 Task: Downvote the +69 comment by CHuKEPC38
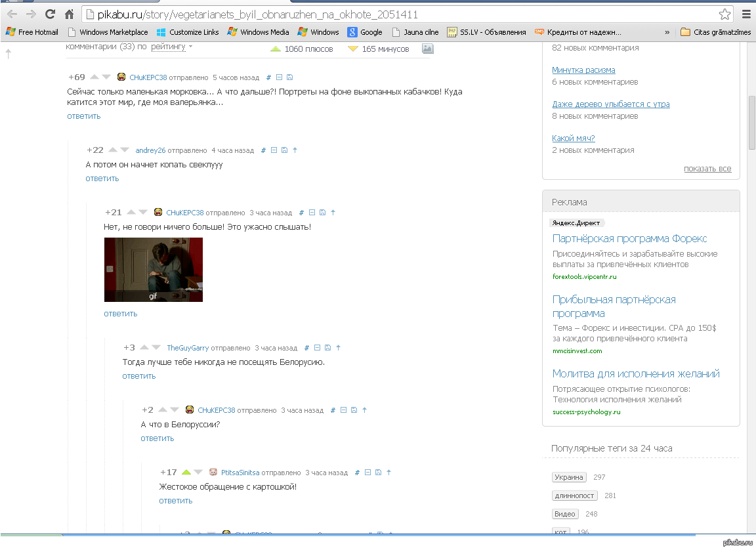[106, 77]
